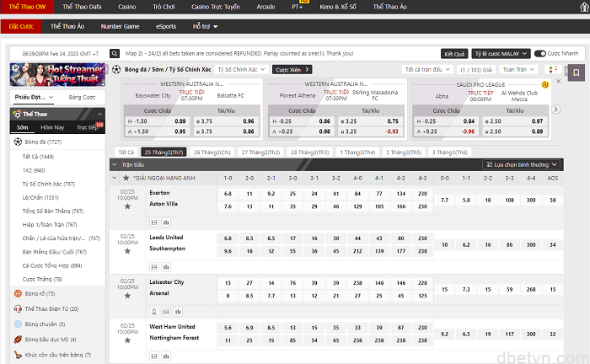Open the Bảng Cược tab
590x364 pixels.
tap(82, 98)
